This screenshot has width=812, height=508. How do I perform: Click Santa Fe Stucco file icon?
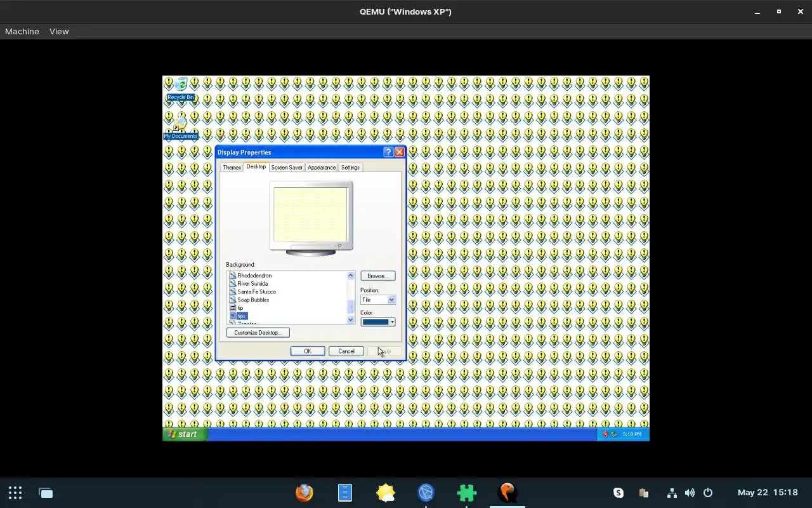click(232, 292)
